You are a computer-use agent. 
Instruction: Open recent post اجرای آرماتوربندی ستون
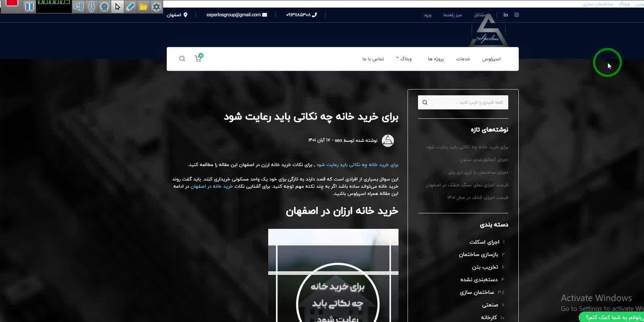click(x=484, y=160)
